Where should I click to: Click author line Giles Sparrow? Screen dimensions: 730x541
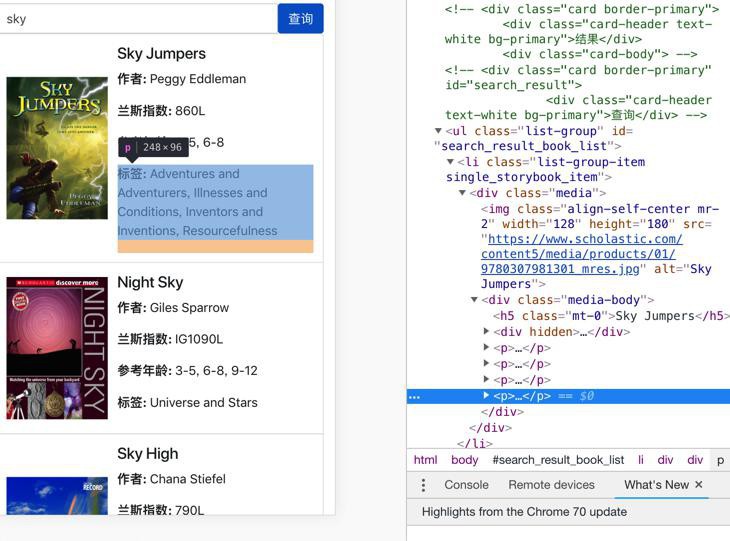pyautogui.click(x=173, y=308)
